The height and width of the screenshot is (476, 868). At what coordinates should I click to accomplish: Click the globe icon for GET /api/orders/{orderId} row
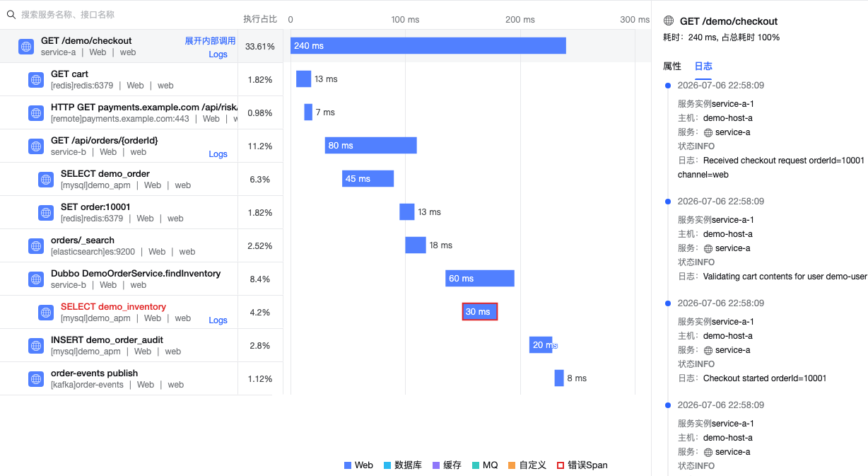[36, 146]
